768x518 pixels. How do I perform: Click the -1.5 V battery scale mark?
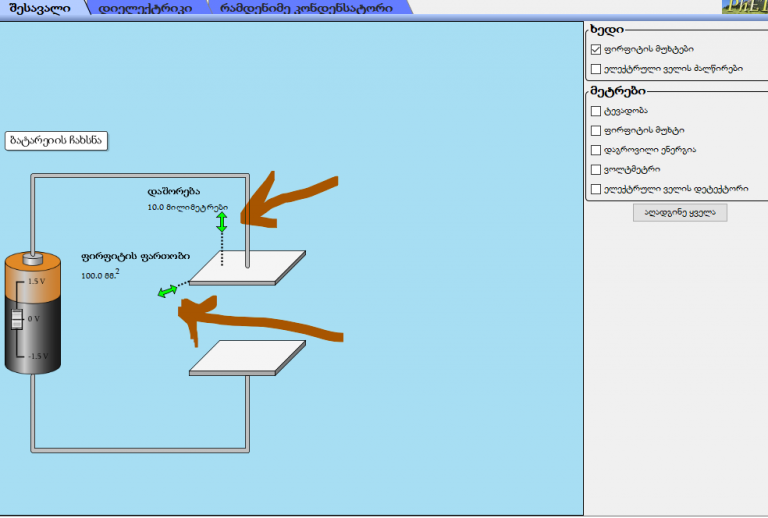click(38, 356)
